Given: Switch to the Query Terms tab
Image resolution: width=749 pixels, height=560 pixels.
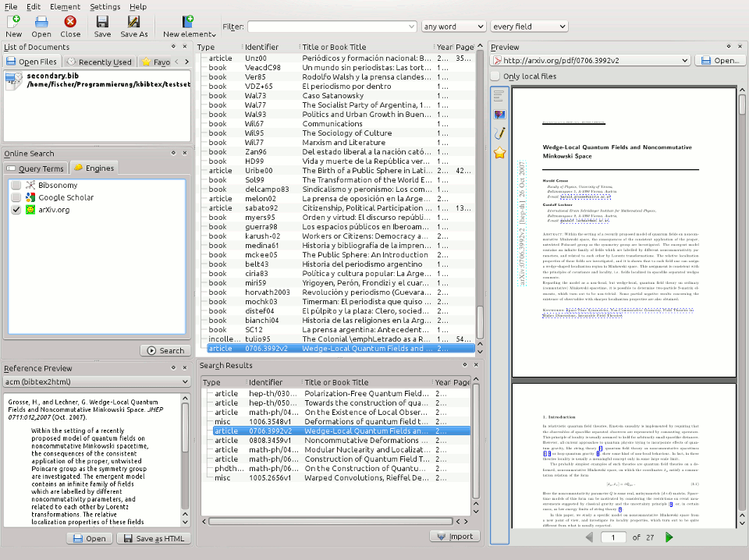Looking at the screenshot, I should [35, 168].
